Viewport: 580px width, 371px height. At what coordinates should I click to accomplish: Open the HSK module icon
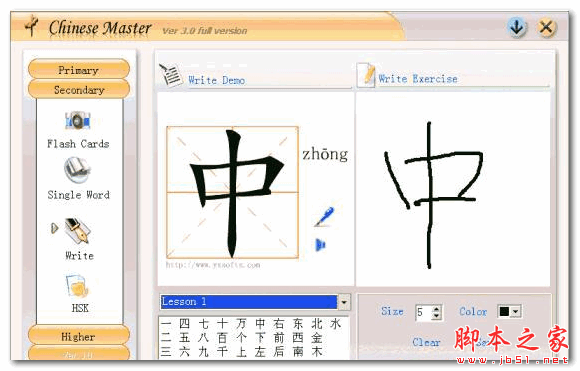(77, 286)
